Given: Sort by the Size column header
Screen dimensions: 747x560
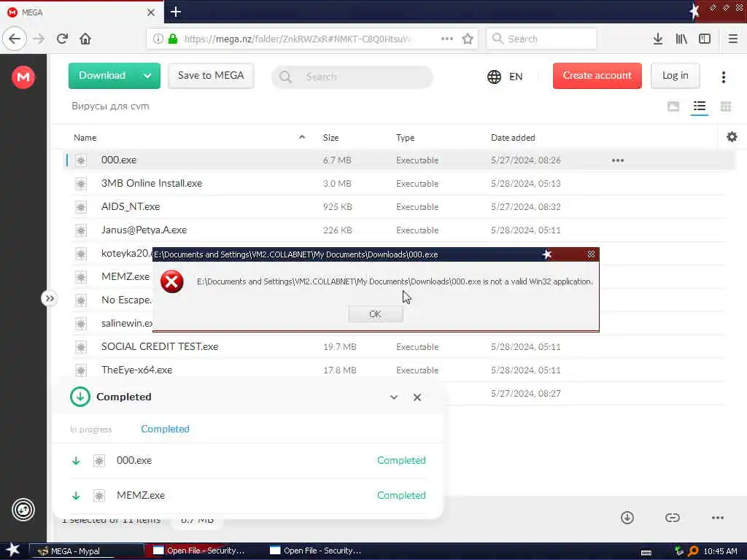Looking at the screenshot, I should 330,138.
